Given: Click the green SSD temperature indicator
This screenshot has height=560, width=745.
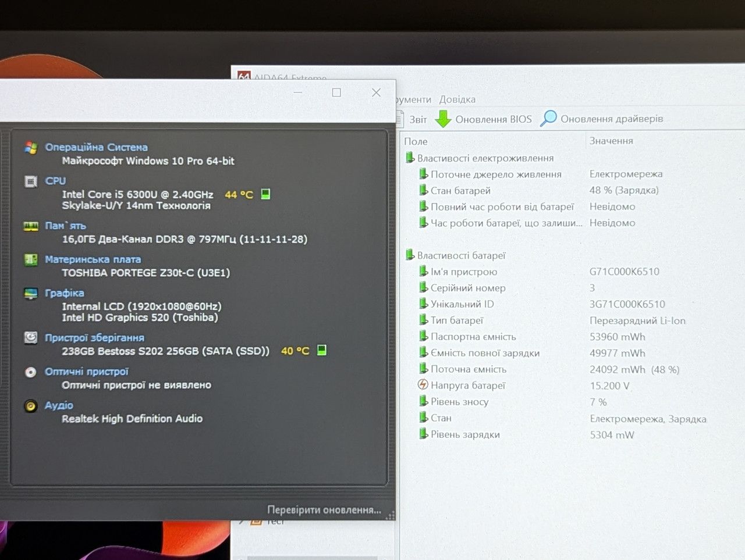Looking at the screenshot, I should (x=321, y=350).
